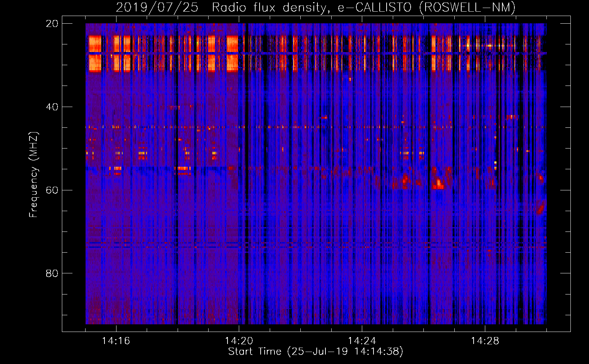Select the 60 frequency tick label

click(52, 190)
